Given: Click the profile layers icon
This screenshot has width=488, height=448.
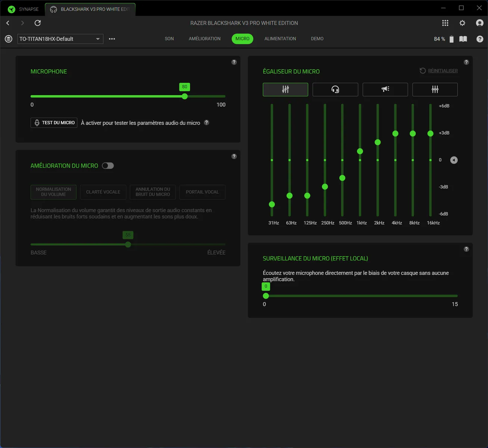Looking at the screenshot, I should point(9,39).
